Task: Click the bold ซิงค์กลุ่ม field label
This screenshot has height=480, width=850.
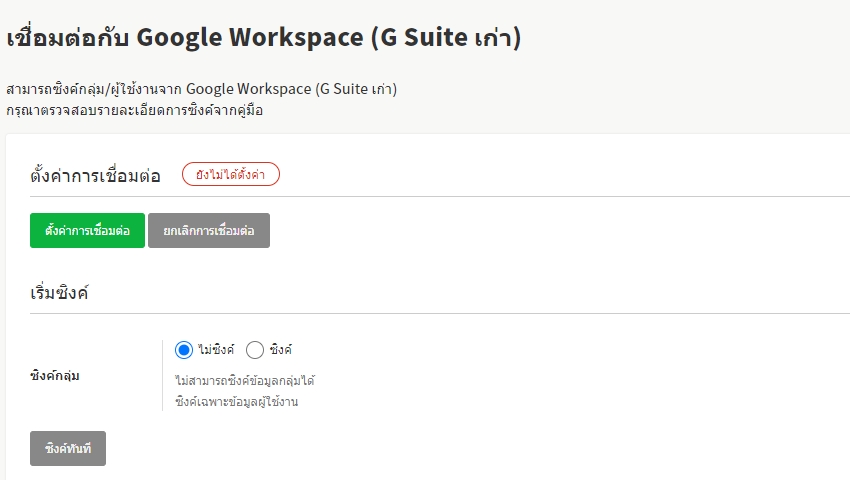Action: 55,376
